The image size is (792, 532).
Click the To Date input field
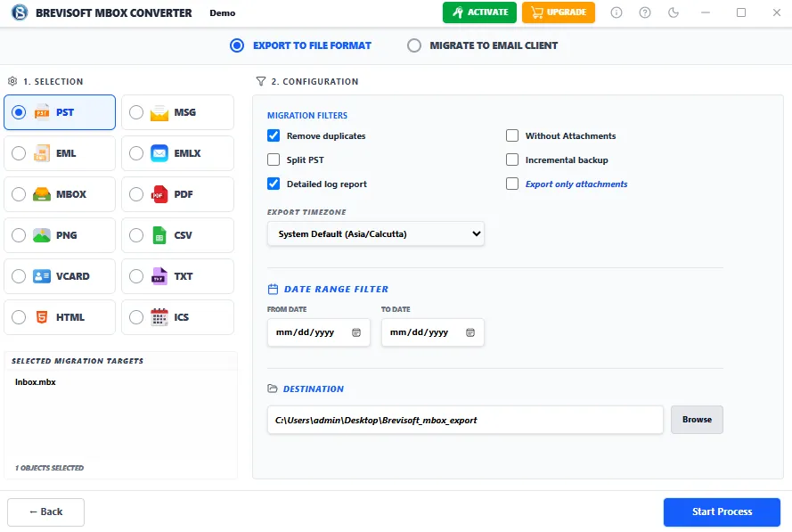coord(433,332)
